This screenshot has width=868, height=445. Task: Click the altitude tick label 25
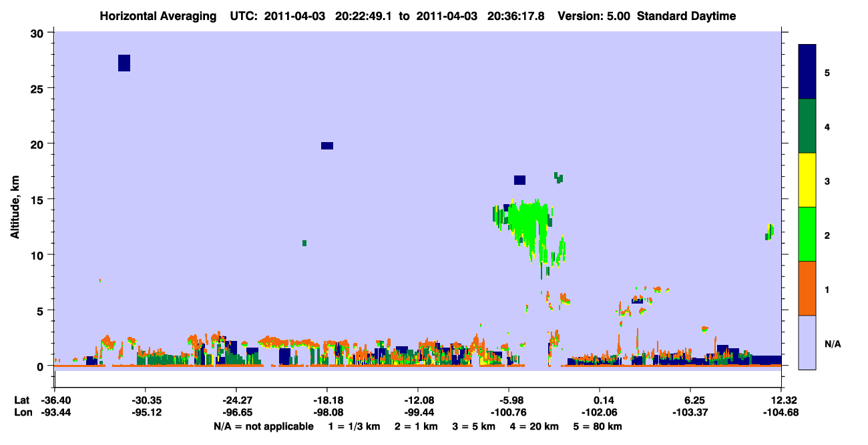pos(39,88)
